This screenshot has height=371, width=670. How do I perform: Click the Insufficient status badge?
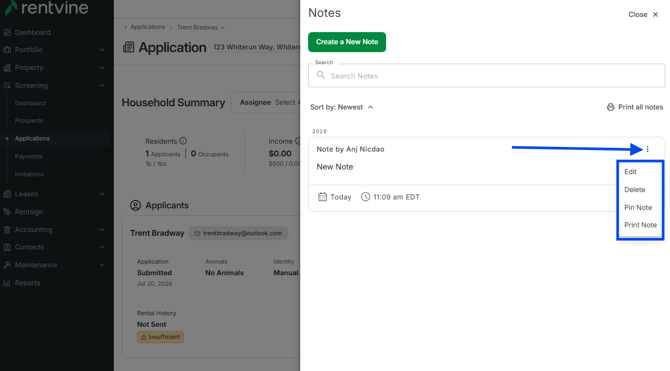(x=160, y=337)
